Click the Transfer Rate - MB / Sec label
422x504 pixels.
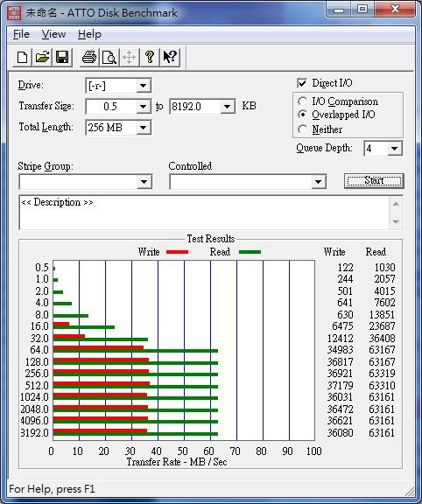pos(177,462)
